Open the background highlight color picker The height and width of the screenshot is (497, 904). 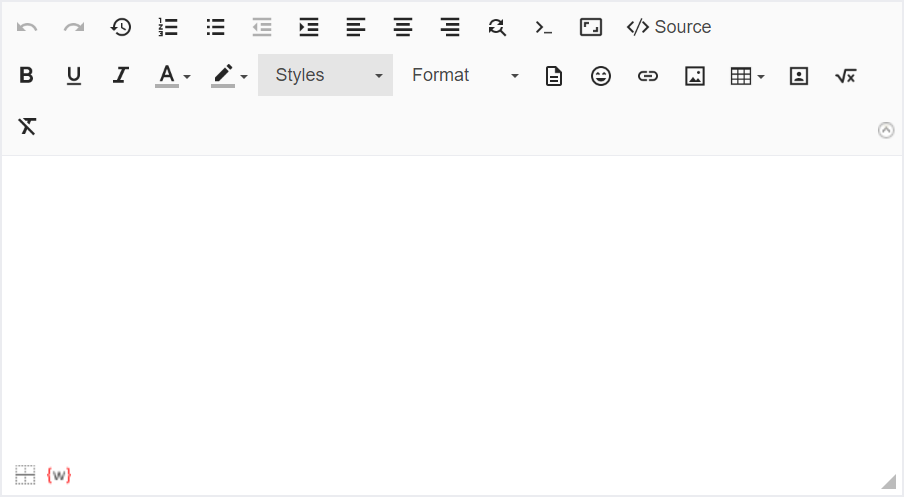click(x=229, y=76)
